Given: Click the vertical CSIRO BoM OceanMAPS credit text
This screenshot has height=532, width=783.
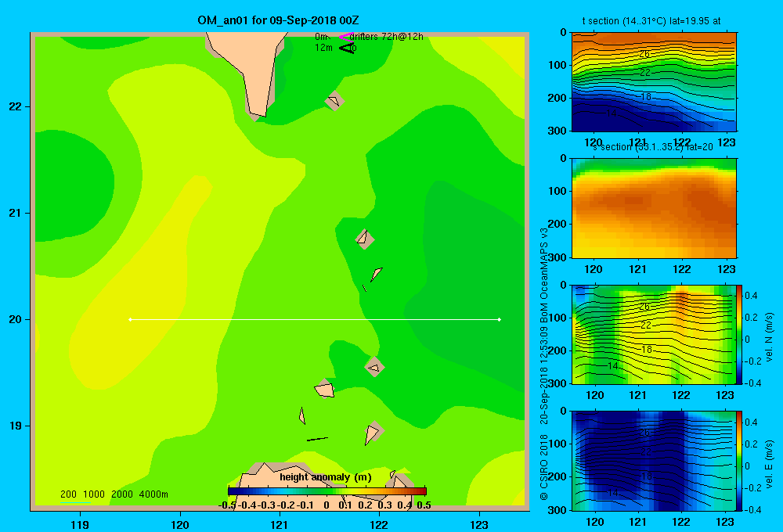Looking at the screenshot, I should coord(544,365).
